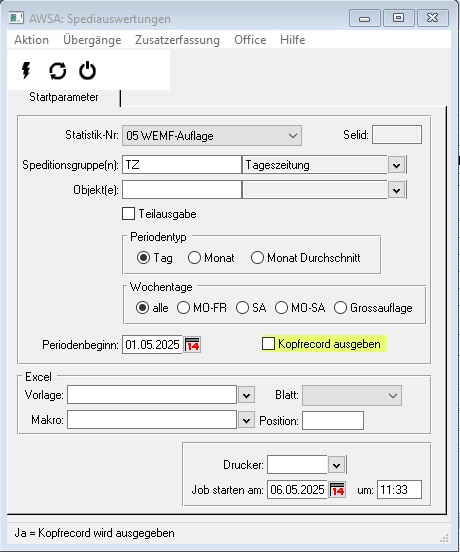Open the Job starten am calendar icon
The height and width of the screenshot is (552, 460).
(337, 490)
